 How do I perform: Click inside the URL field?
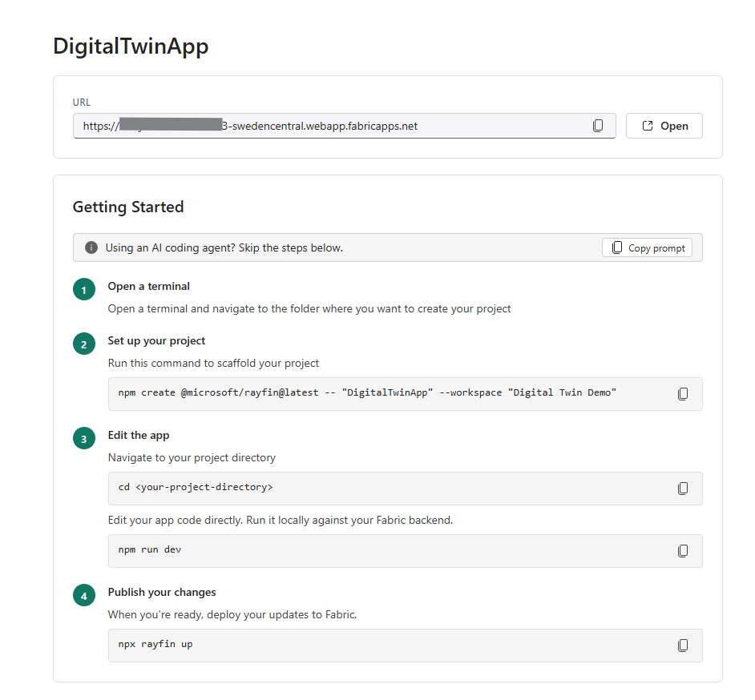click(345, 126)
